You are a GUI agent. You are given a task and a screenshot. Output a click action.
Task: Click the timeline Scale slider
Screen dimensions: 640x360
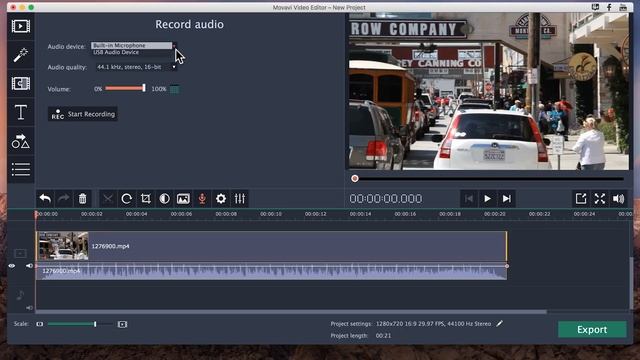tap(80, 324)
